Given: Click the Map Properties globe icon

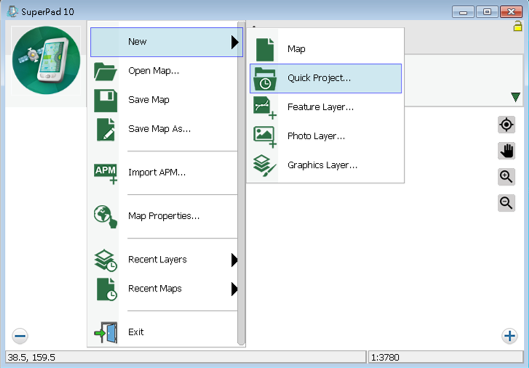Looking at the screenshot, I should [106, 217].
